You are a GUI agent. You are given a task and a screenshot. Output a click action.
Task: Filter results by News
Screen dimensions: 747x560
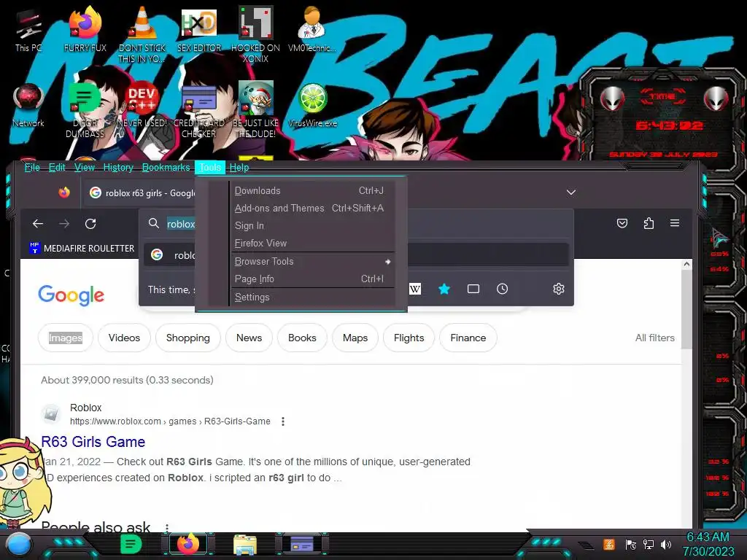click(249, 338)
